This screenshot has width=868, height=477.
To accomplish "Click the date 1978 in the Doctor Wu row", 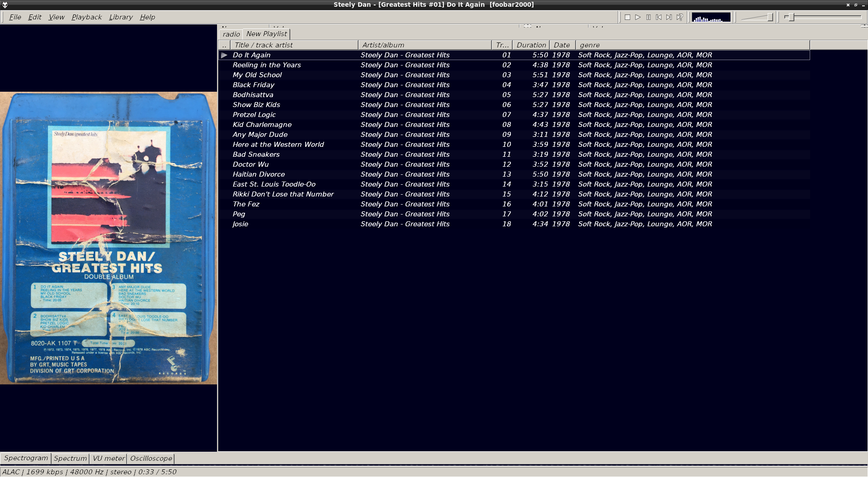I will 561,164.
